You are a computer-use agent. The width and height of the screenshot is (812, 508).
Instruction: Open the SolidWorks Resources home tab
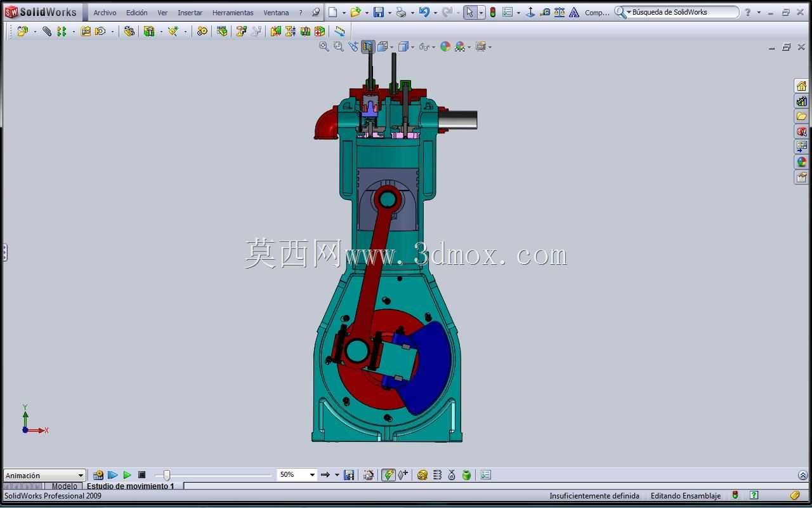point(802,86)
